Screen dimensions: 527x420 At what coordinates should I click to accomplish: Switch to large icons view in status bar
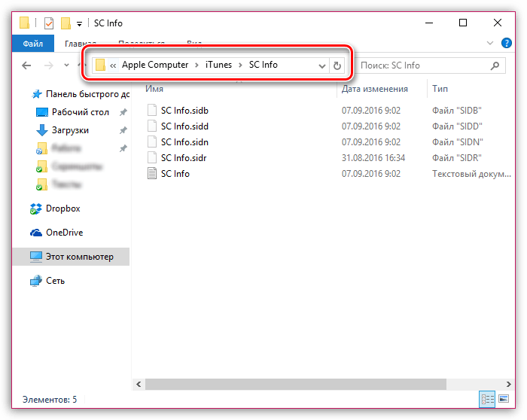(x=504, y=399)
